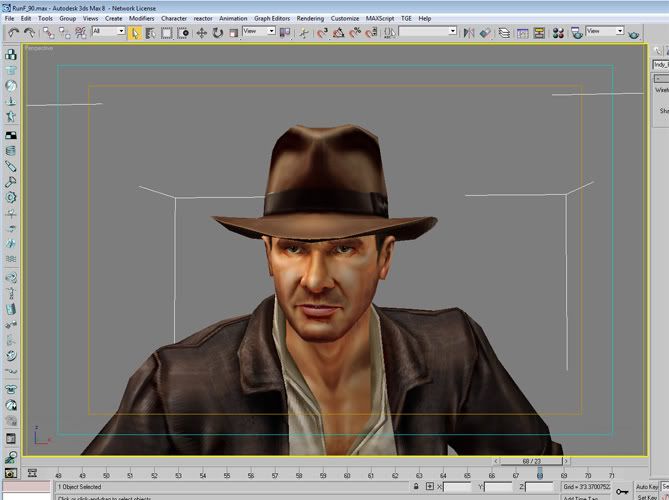Click the Mirror tool icon
This screenshot has height=500, width=669.
pyautogui.click(x=469, y=33)
